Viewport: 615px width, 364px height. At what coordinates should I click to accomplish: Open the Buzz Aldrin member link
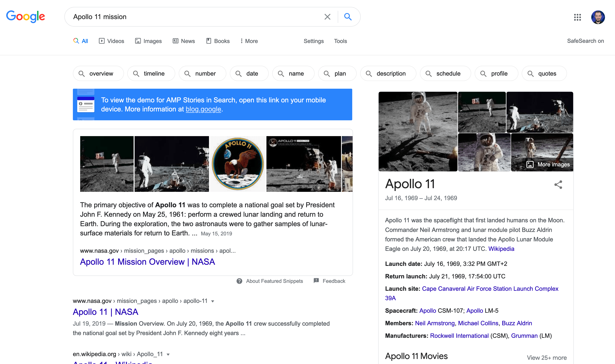(517, 323)
